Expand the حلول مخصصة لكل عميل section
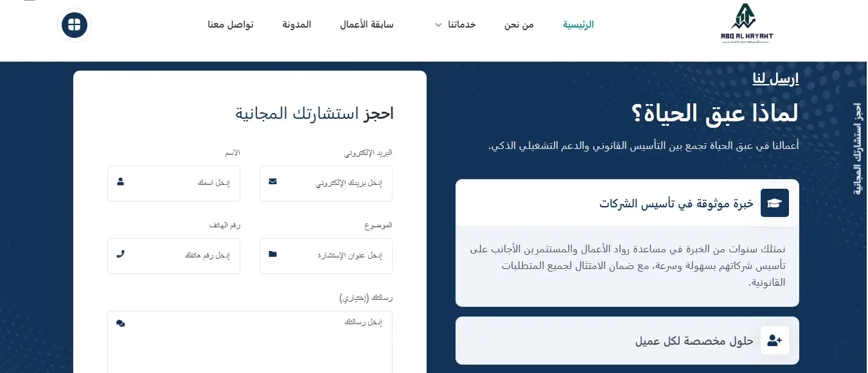 click(x=694, y=341)
